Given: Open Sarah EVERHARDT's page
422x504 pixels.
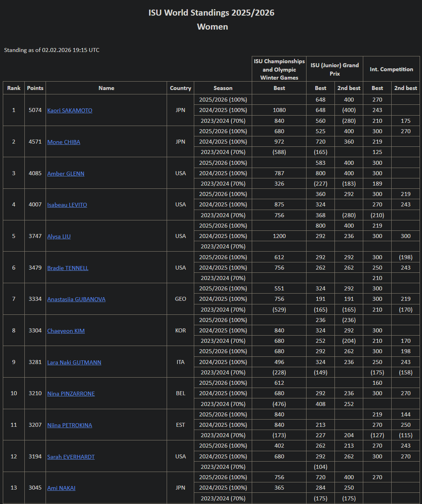Looking at the screenshot, I should 71,457.
